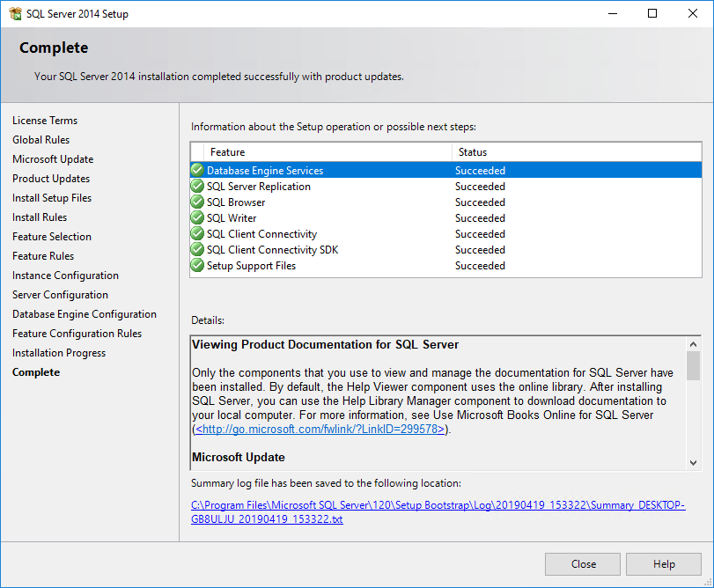Select the SQL Client Connectivity SDK row text
This screenshot has height=588, width=714.
pos(273,250)
